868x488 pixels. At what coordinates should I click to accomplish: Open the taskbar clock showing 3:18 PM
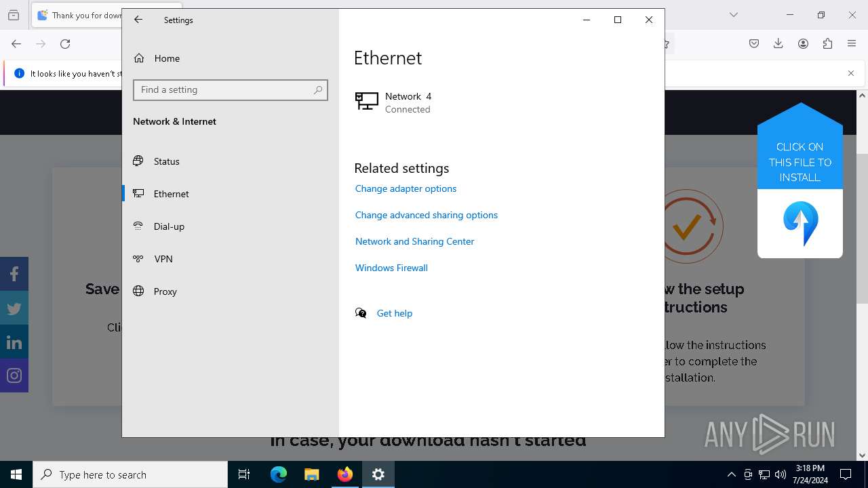810,474
